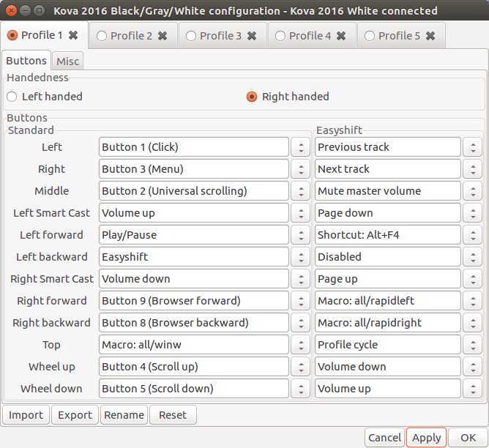Activate the Profile 2 radio button
489x448 pixels.
(x=102, y=36)
